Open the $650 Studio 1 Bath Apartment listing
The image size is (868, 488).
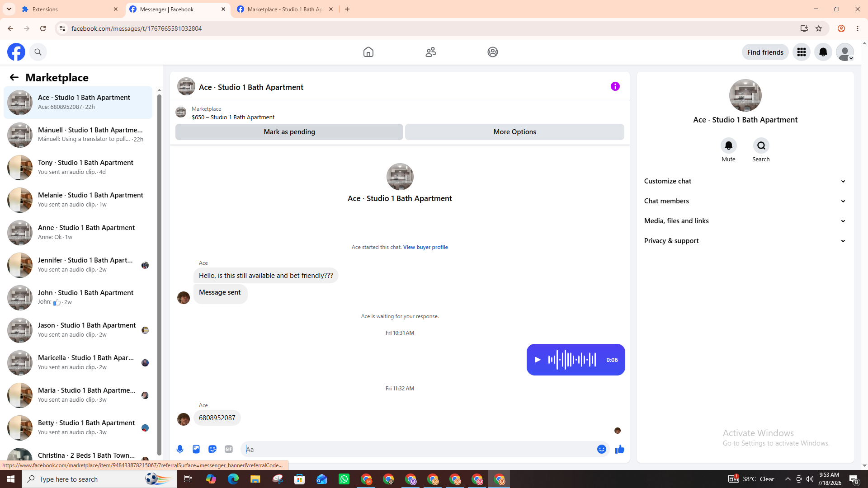pos(233,117)
